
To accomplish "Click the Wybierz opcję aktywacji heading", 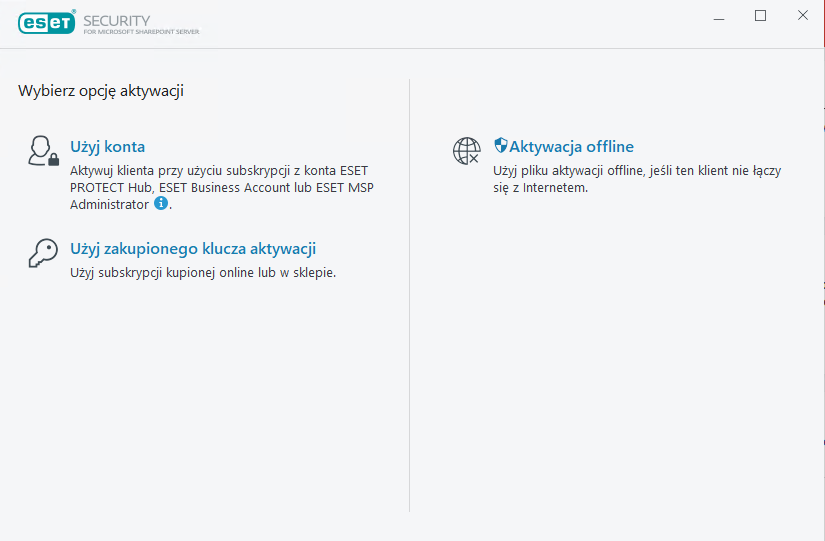I will coord(101,91).
